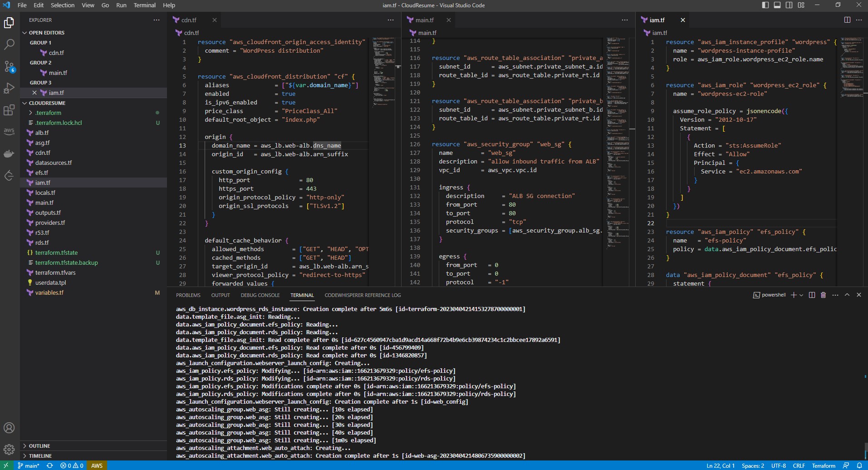Open variables.tf in the explorer
868x470 pixels.
(49, 292)
